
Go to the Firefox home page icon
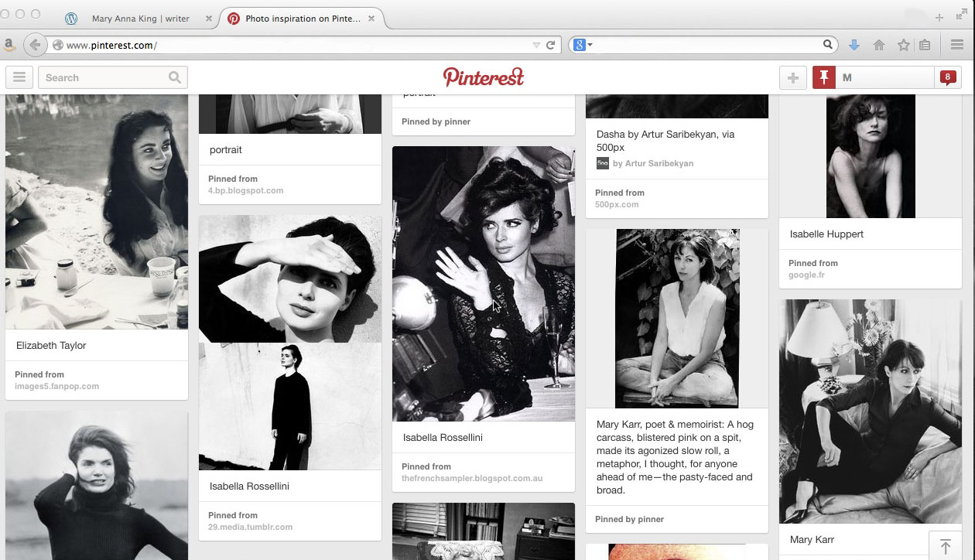[878, 45]
